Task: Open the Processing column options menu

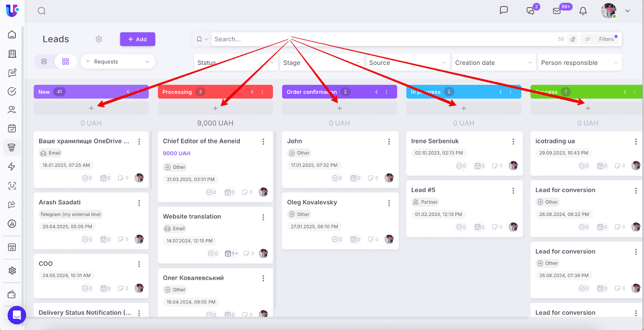Action: coord(262,92)
